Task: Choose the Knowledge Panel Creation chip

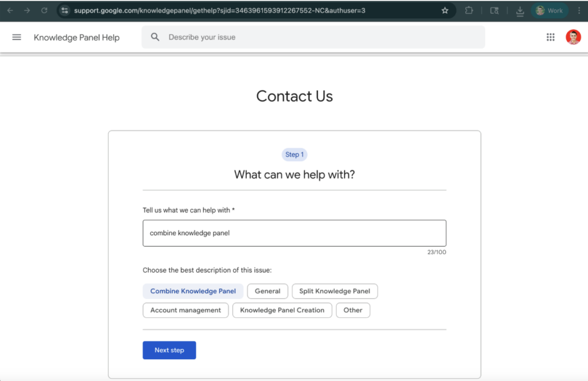Action: 282,310
